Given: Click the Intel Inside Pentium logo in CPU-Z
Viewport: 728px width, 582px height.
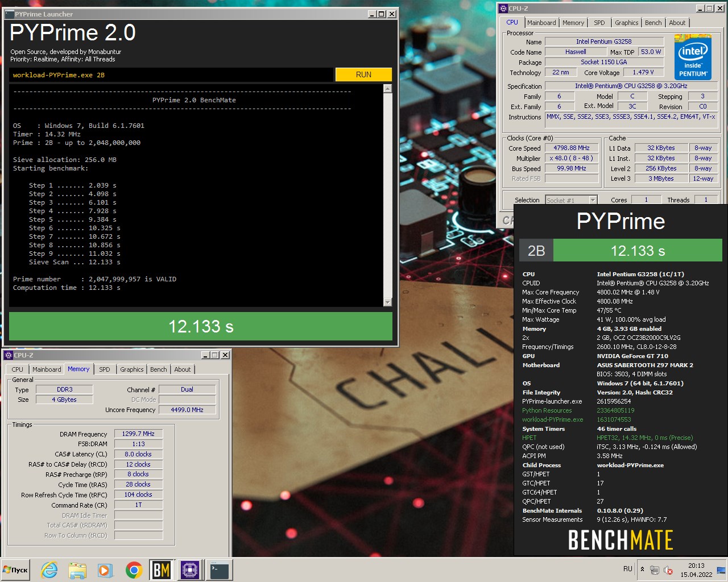Looking at the screenshot, I should [693, 57].
